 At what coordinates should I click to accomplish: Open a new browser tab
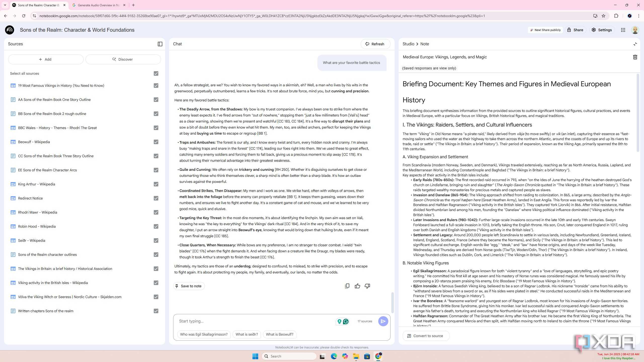(x=133, y=5)
